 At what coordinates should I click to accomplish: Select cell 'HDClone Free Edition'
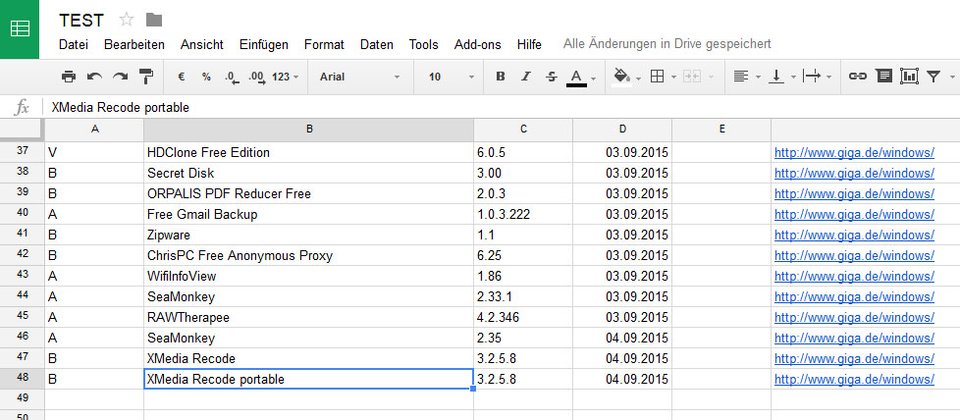pyautogui.click(x=309, y=152)
